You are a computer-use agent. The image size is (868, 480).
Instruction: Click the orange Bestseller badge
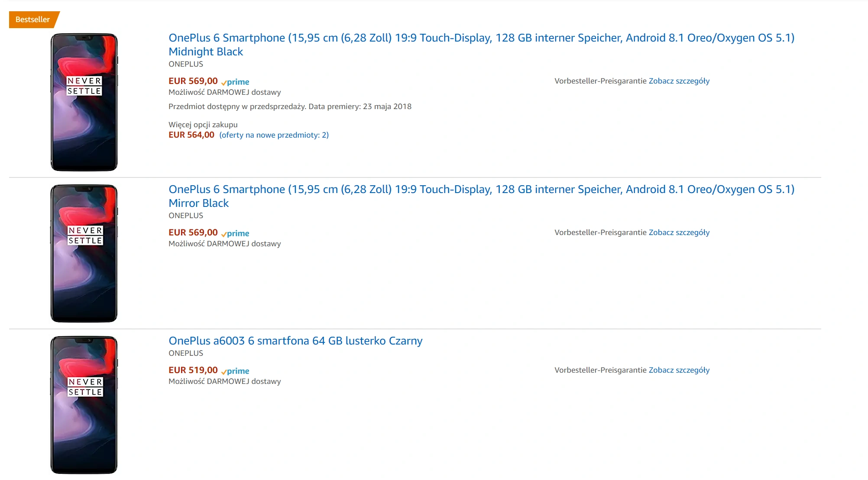(x=34, y=19)
